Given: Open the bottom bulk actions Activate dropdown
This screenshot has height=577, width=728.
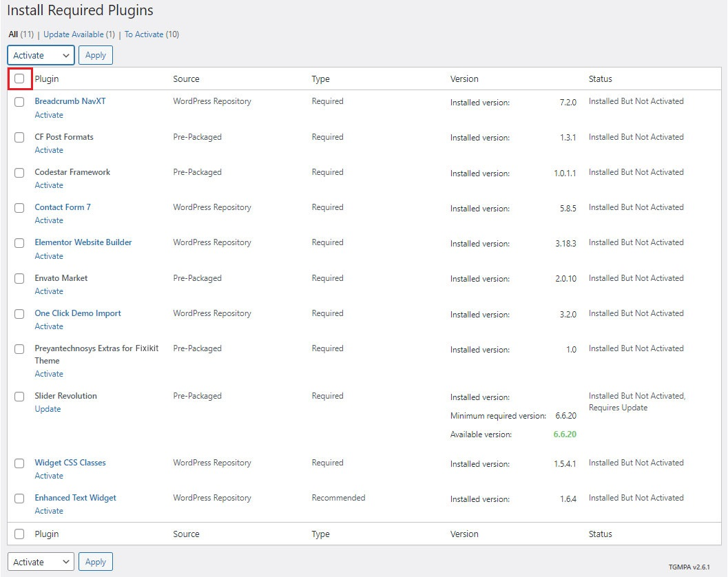Looking at the screenshot, I should [41, 562].
